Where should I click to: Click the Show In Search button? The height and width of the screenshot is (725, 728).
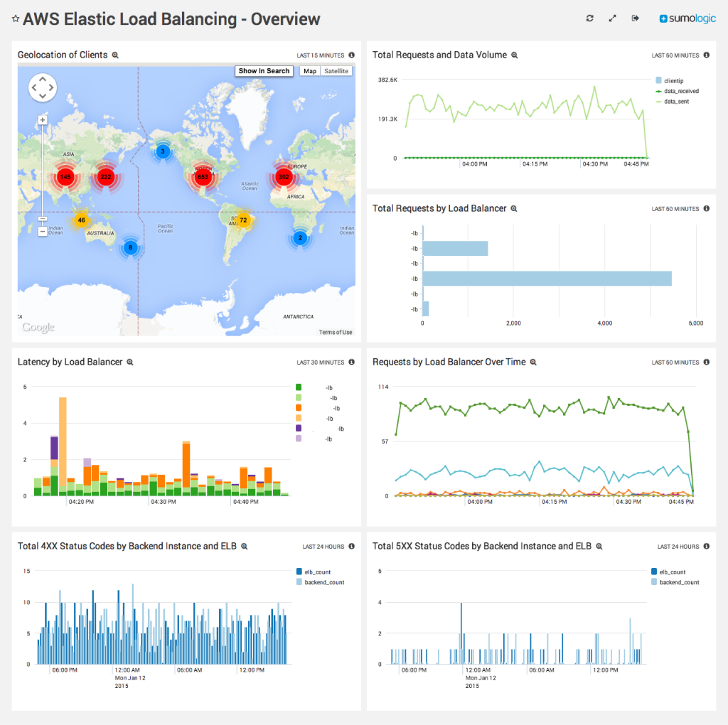coord(264,71)
